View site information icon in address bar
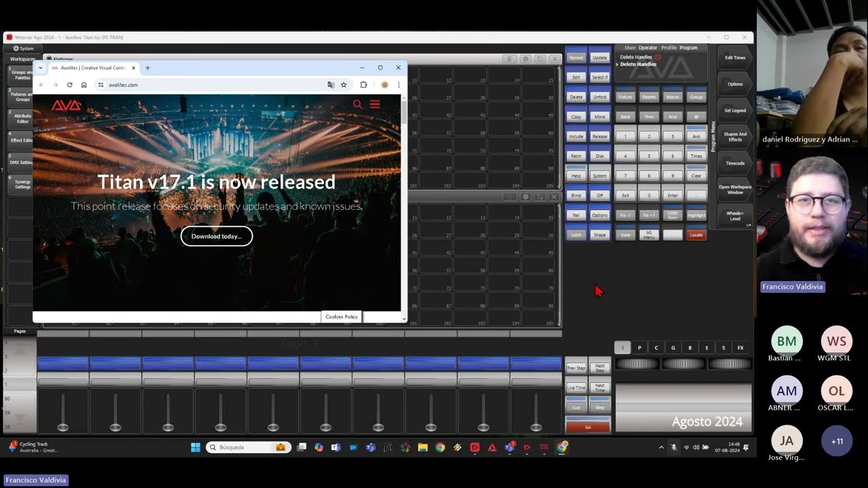This screenshot has width=868, height=488. click(x=100, y=85)
